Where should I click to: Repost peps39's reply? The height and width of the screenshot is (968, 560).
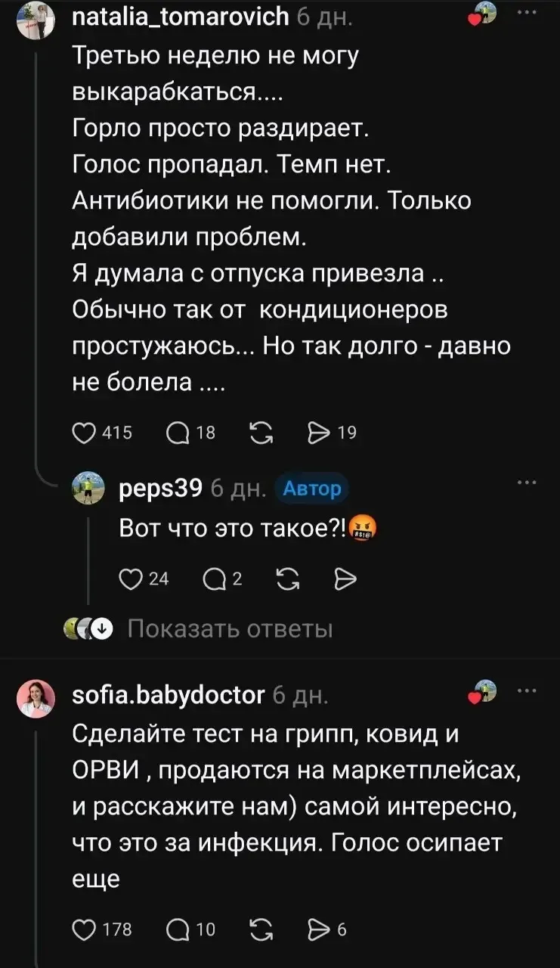[288, 579]
